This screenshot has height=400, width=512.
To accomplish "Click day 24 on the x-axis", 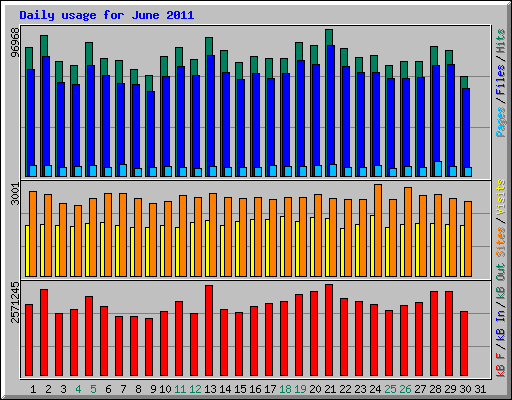I will coord(375,389).
